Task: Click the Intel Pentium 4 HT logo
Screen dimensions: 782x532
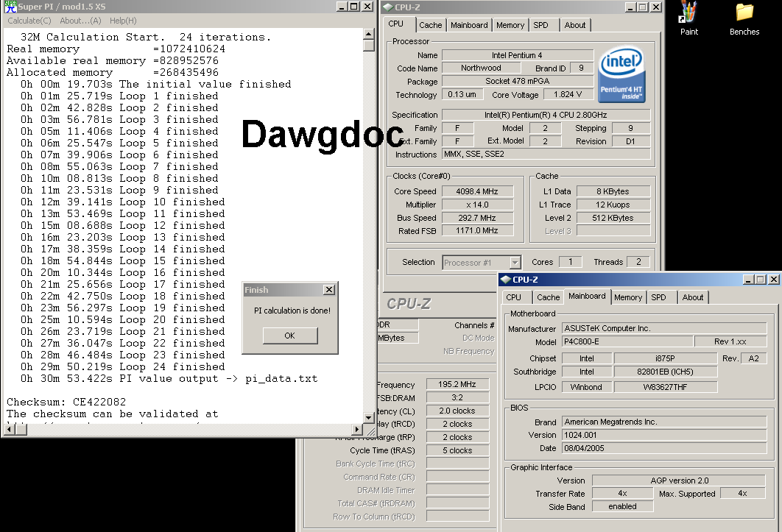Action: coord(621,75)
